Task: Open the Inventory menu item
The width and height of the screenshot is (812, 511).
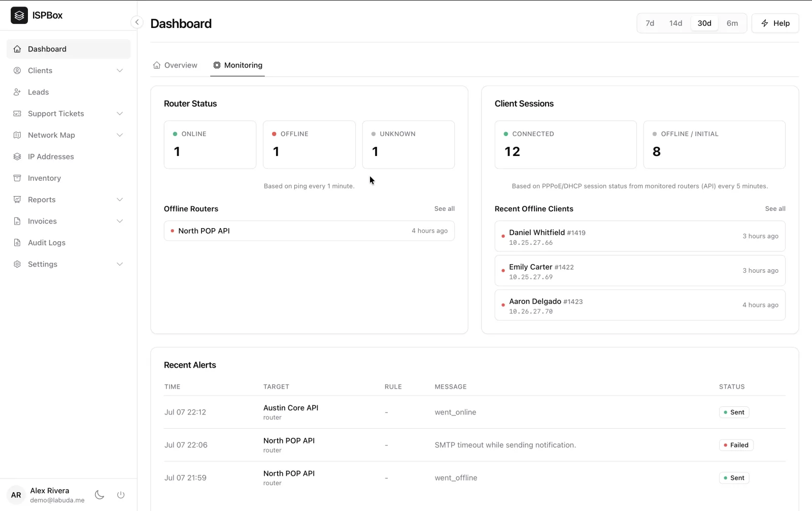Action: pyautogui.click(x=69, y=178)
